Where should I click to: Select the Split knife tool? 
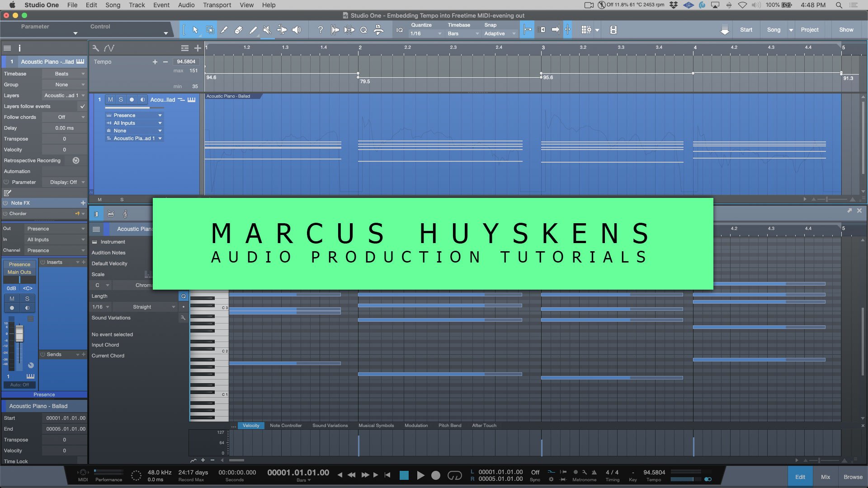pos(224,30)
